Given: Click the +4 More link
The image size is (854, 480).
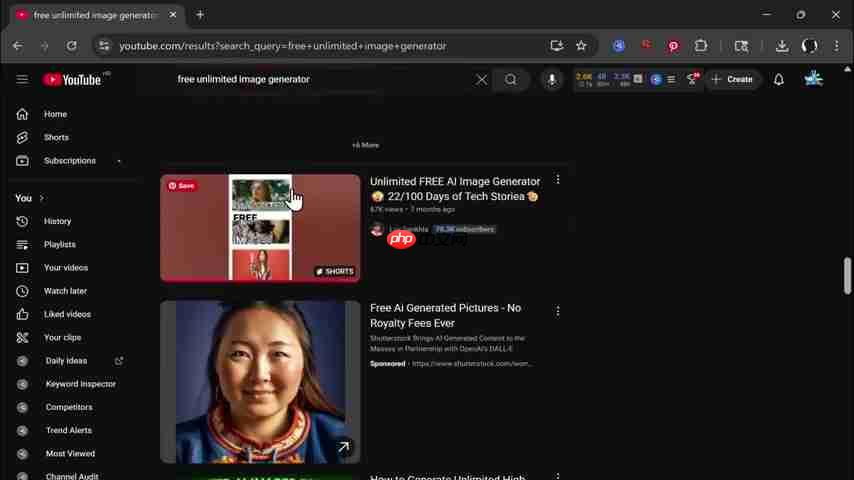Looking at the screenshot, I should tap(365, 145).
